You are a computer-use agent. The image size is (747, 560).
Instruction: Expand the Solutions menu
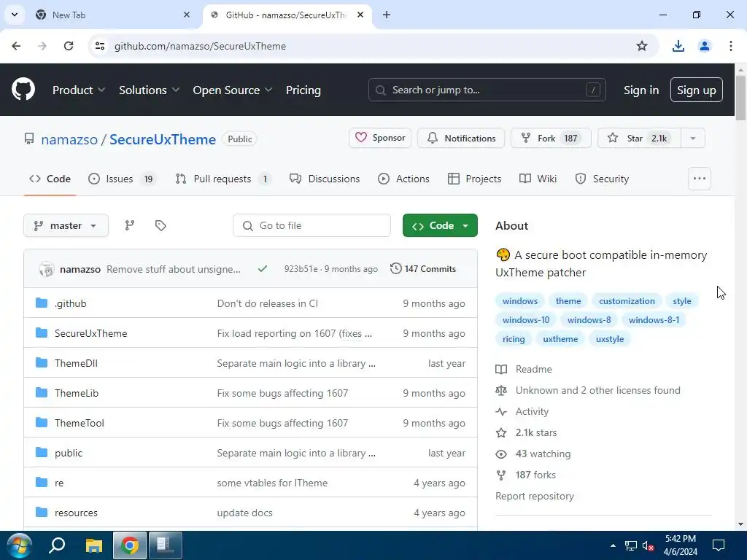point(149,90)
